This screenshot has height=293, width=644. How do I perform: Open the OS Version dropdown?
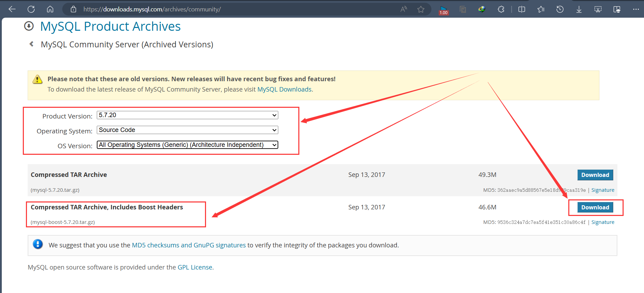click(x=187, y=145)
